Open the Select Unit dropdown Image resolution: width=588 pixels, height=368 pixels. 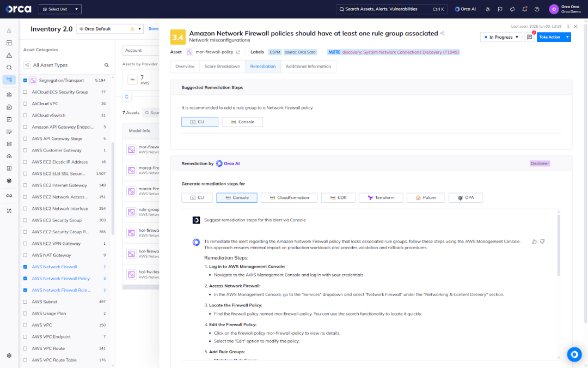coord(60,9)
